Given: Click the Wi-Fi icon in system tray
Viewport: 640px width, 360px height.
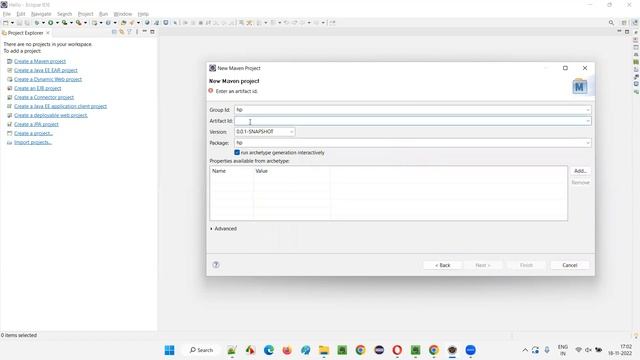Looking at the screenshot, I should [x=578, y=350].
